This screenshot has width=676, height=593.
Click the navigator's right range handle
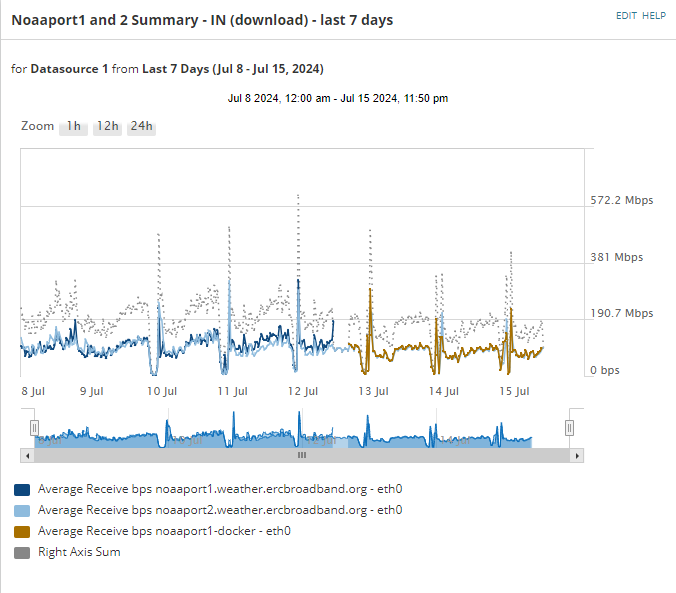click(x=569, y=428)
